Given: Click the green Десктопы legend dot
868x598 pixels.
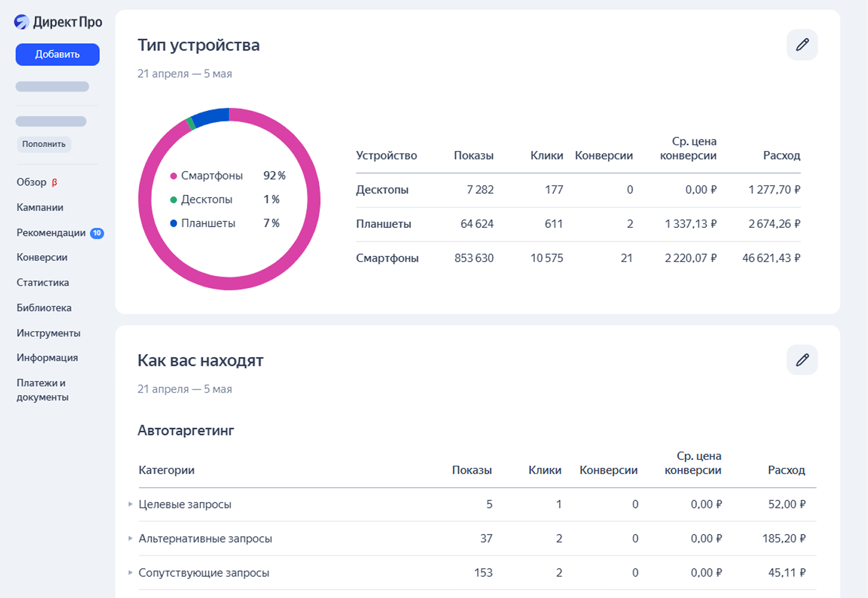Looking at the screenshot, I should [x=173, y=200].
